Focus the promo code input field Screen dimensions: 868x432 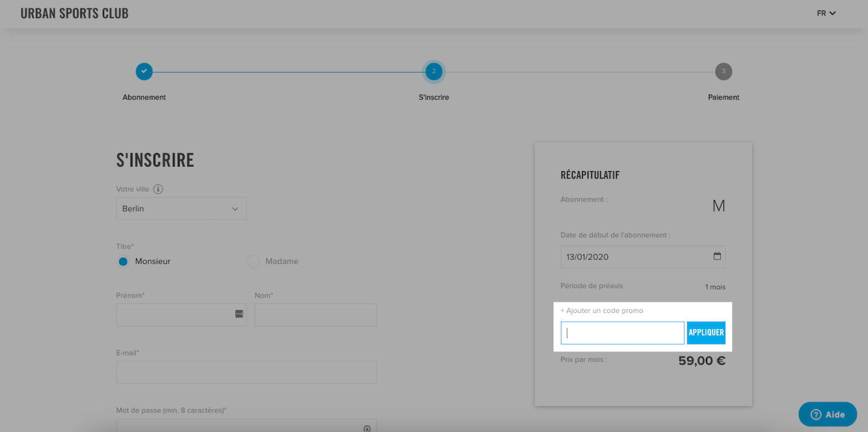622,333
